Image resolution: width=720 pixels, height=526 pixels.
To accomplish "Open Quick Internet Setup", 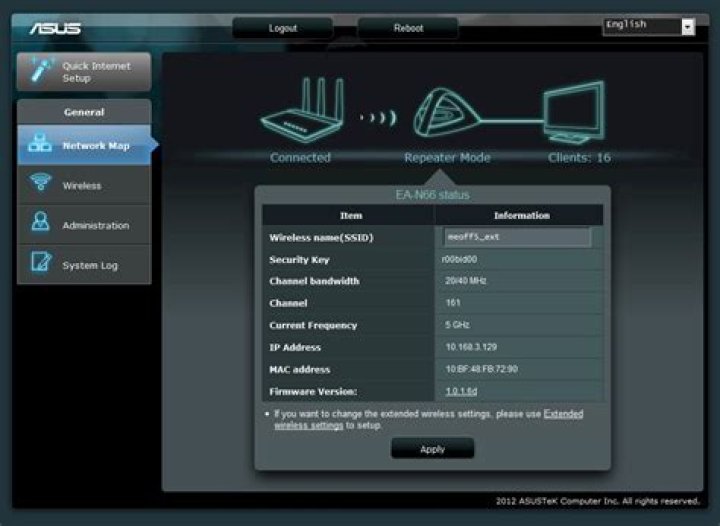I will [84, 72].
